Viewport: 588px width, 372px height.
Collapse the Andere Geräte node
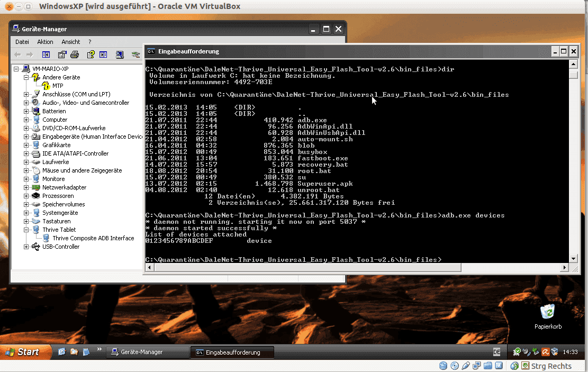coord(26,78)
